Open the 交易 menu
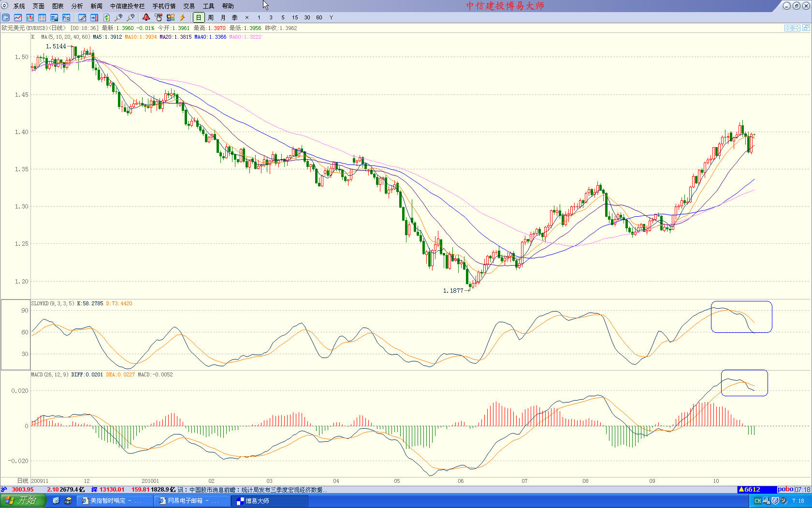The image size is (812, 508). tap(189, 6)
